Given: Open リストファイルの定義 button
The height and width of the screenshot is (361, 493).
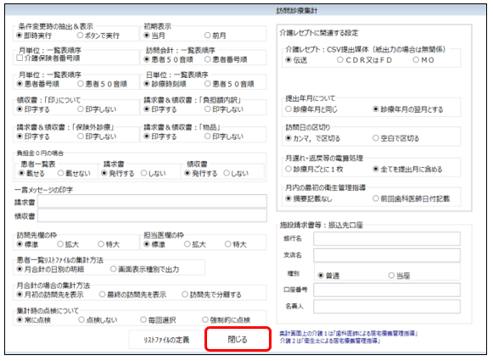Looking at the screenshot, I should pos(166,340).
